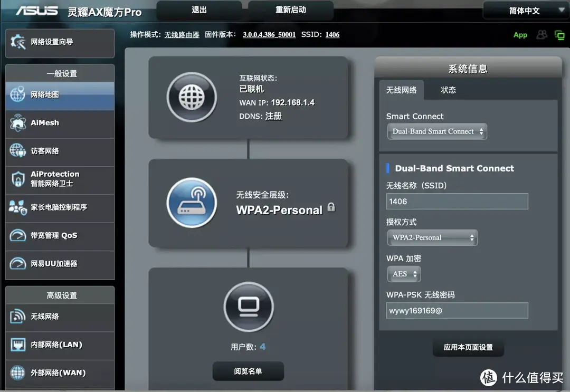
Task: Click the firmware version 3.0.0.4.386_50001 link
Action: coord(269,35)
